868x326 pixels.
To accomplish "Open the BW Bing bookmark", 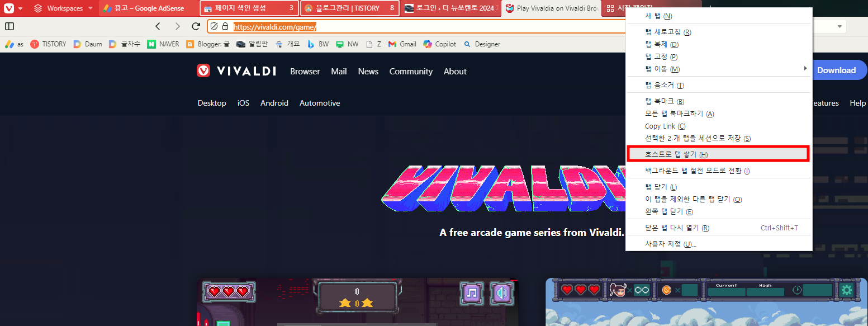I will 317,44.
